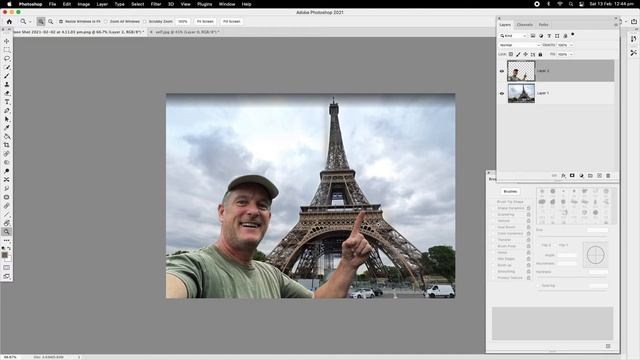Select Layer 2 thumbnail
The width and height of the screenshot is (640, 360).
[x=521, y=71]
